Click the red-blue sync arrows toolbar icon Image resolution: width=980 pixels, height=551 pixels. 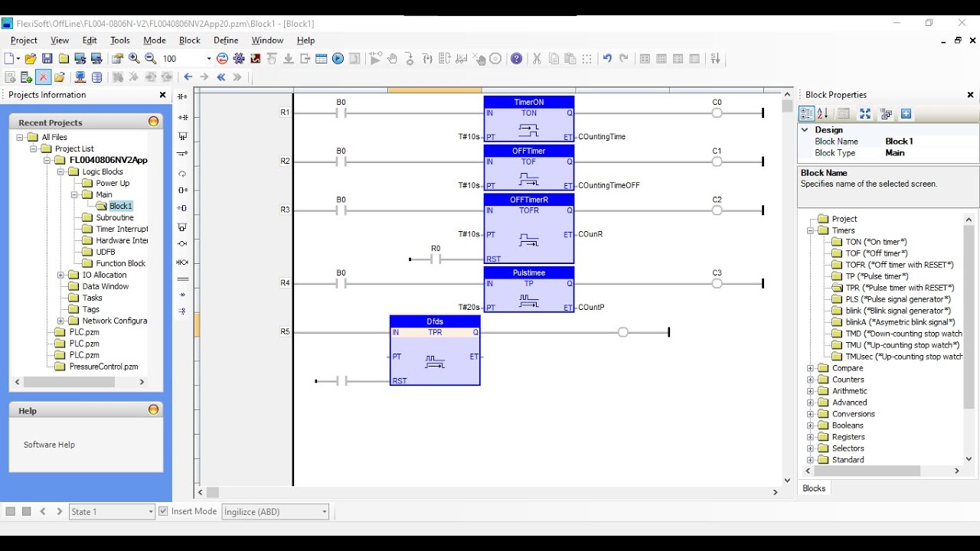(222, 59)
